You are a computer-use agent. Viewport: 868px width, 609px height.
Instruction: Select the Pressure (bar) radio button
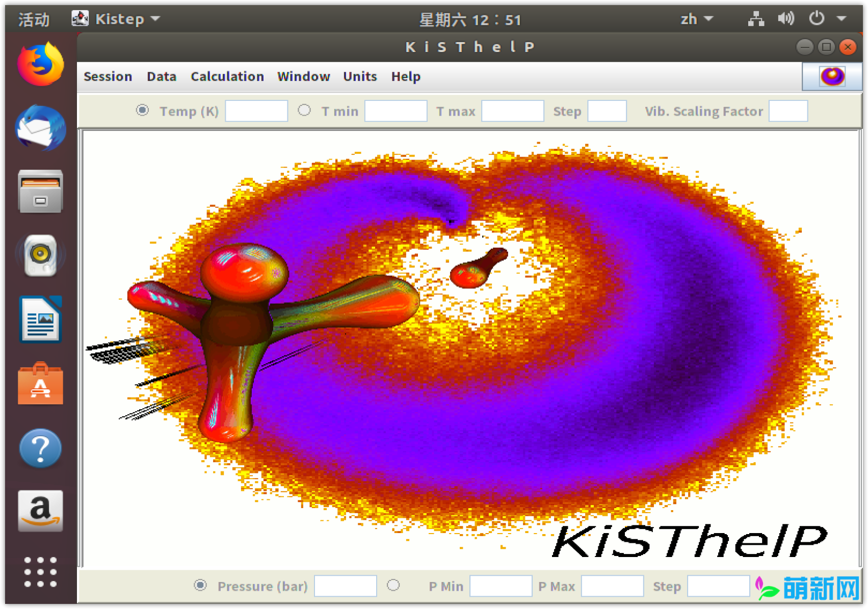(200, 586)
